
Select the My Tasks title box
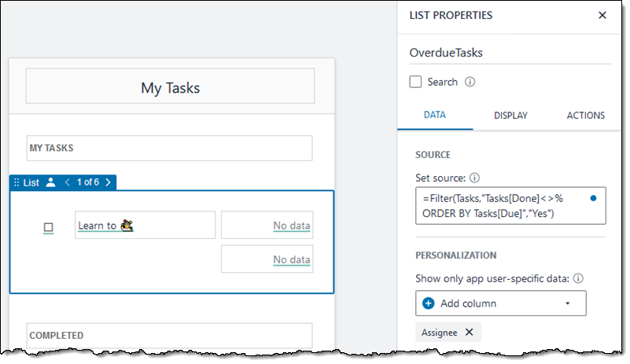coord(170,87)
